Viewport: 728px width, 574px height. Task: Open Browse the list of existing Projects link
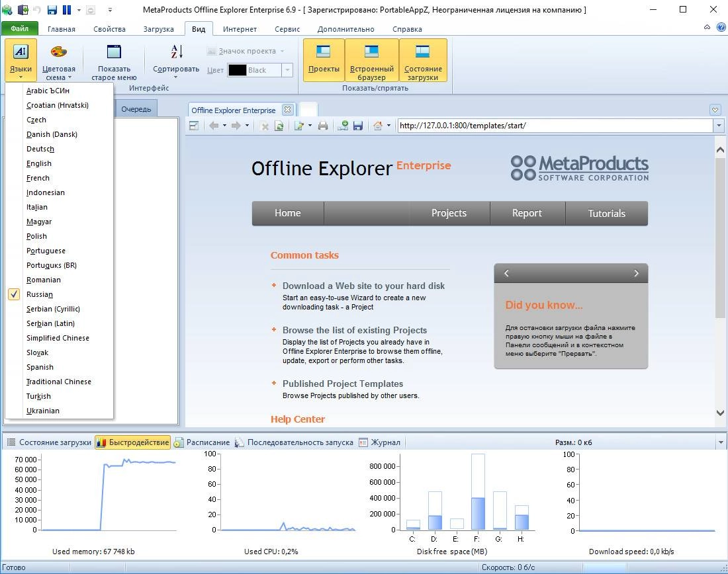click(355, 330)
